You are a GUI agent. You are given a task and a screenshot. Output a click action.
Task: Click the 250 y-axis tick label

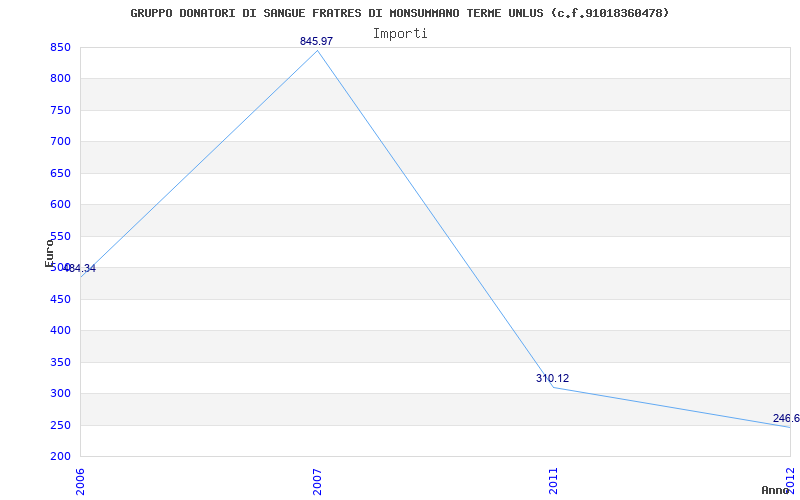point(60,425)
